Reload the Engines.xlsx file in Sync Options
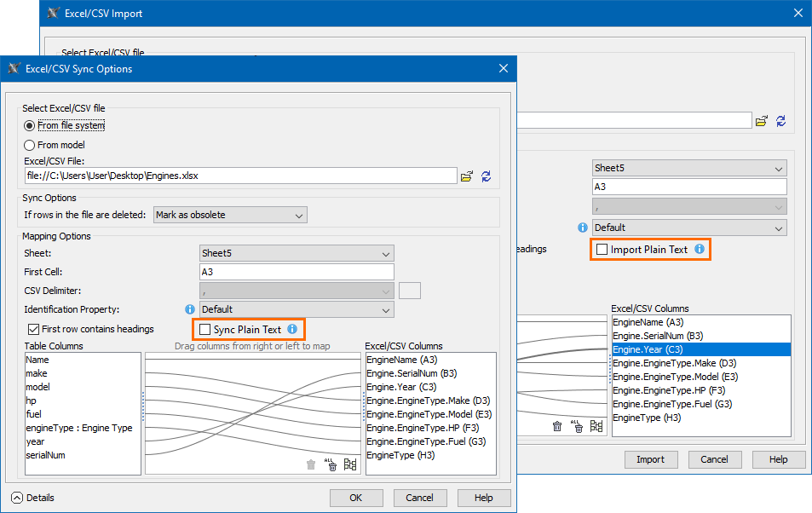Image resolution: width=812 pixels, height=513 pixels. point(487,176)
